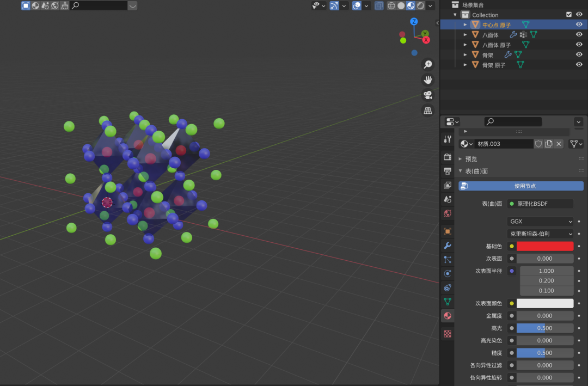The width and height of the screenshot is (588, 386).
Task: Click the fake user shield icon for 材质.003
Action: coord(538,144)
